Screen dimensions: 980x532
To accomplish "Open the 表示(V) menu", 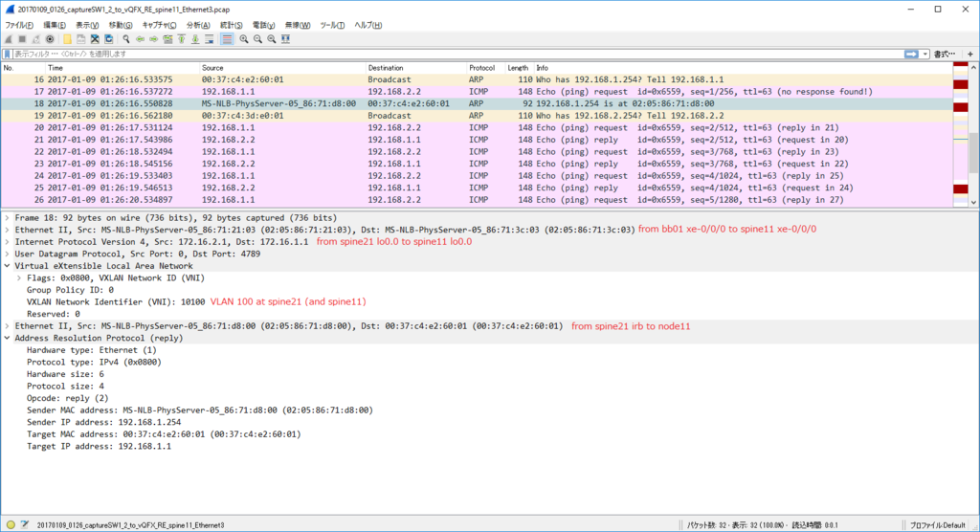I will 87,25.
